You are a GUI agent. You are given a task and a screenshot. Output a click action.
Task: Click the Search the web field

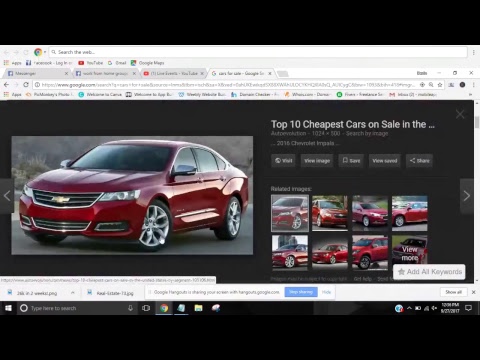tap(258, 52)
